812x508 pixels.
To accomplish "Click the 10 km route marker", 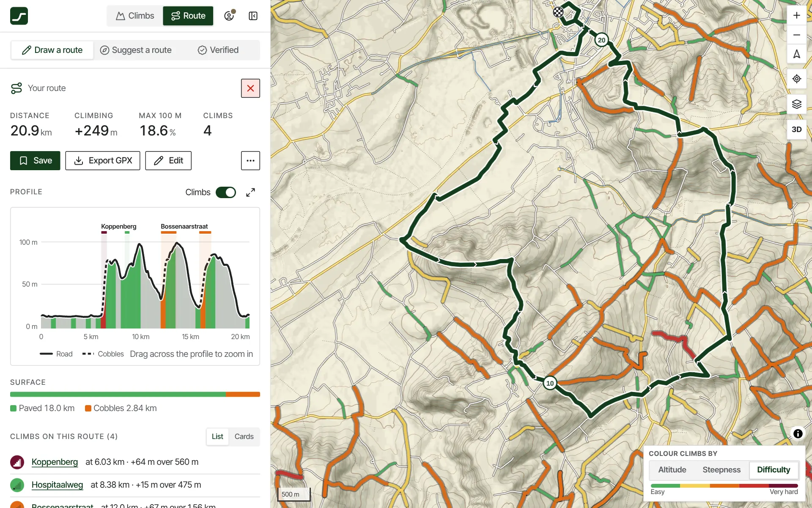I will tap(550, 383).
